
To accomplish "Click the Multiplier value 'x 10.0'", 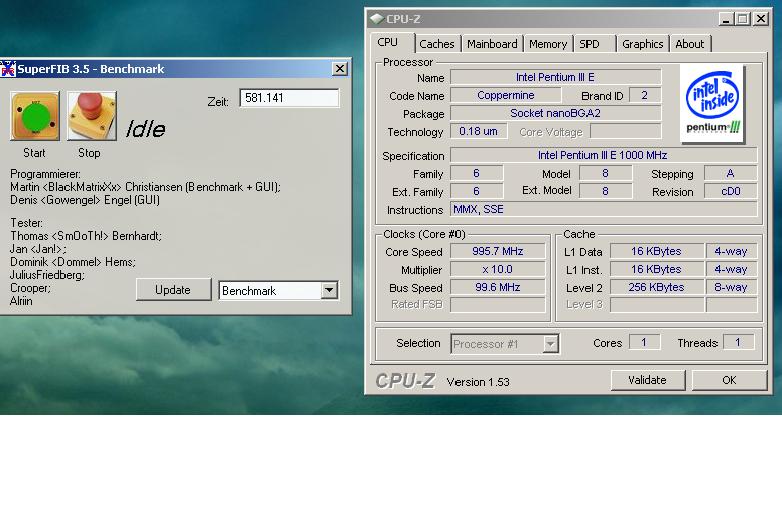I will (498, 269).
